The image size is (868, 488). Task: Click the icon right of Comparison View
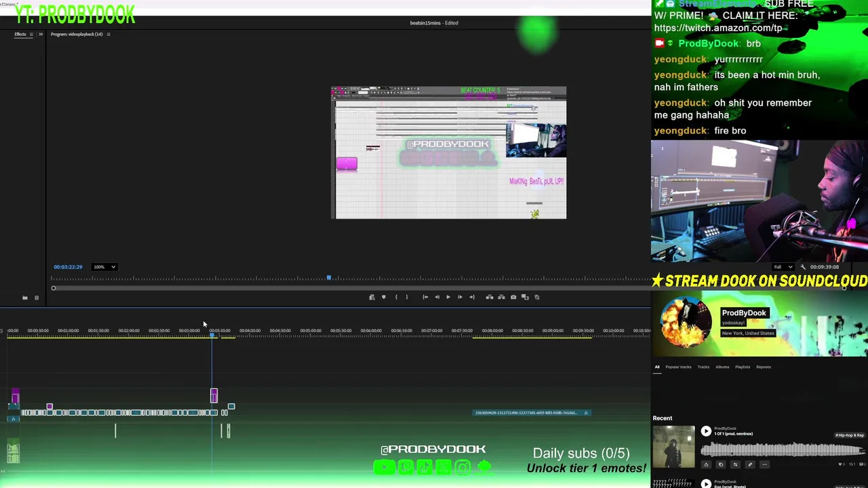tap(537, 297)
